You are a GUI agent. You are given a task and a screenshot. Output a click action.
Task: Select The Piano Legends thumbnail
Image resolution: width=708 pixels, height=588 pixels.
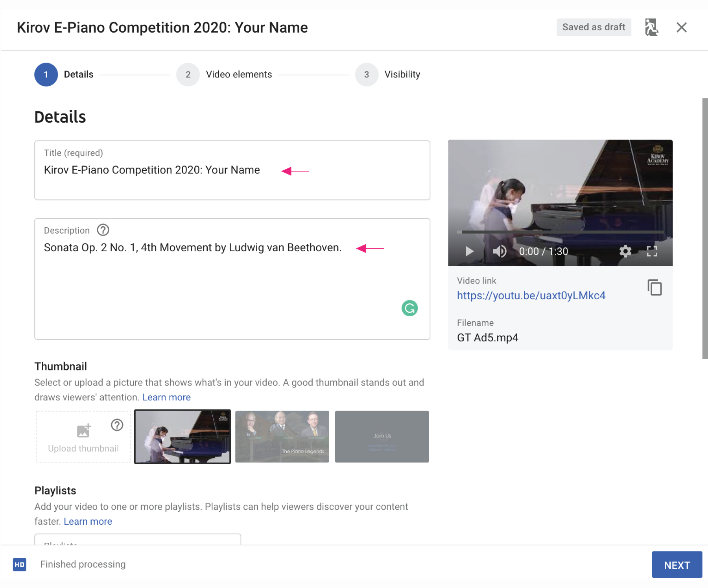click(x=282, y=437)
